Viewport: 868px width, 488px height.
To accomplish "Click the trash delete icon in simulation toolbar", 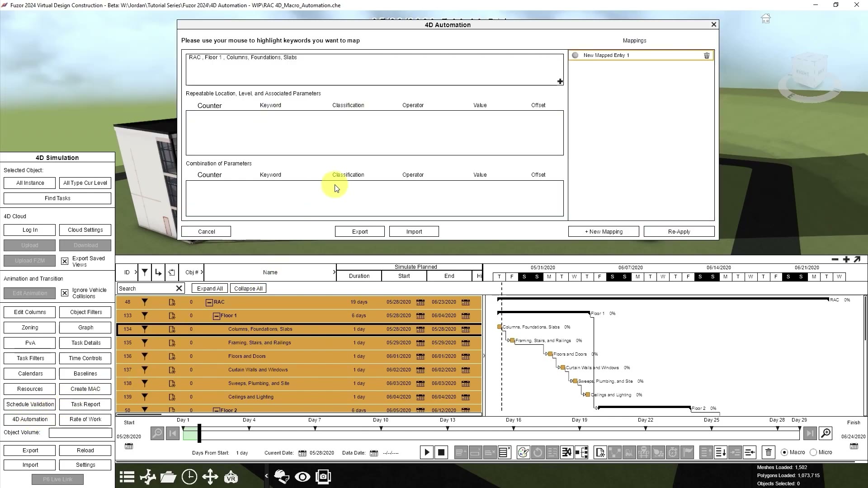I will click(768, 452).
